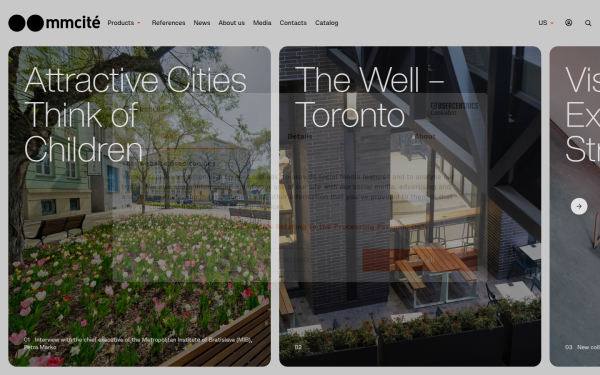The image size is (600, 375).
Task: Open the Contacts page
Action: 293,23
